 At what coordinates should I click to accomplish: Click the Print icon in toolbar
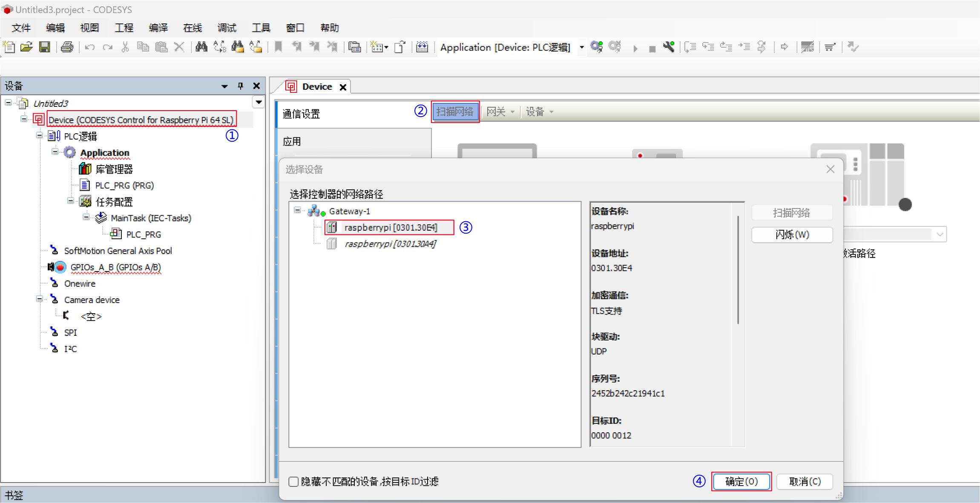pyautogui.click(x=67, y=47)
